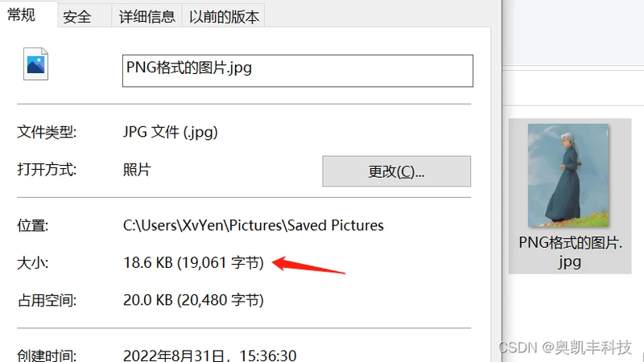Click the 文件类型 label
This screenshot has height=362, width=644.
pos(47,132)
